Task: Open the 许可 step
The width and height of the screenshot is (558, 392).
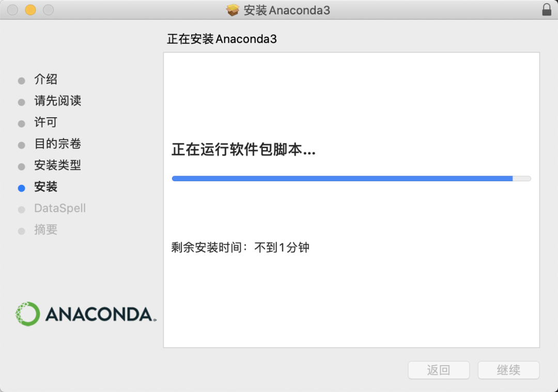Action: click(x=45, y=122)
